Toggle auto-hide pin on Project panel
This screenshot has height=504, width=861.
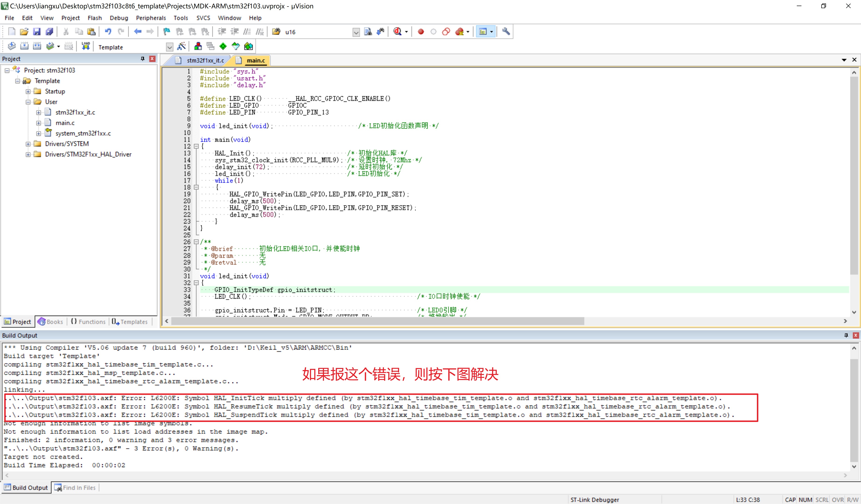pyautogui.click(x=142, y=59)
